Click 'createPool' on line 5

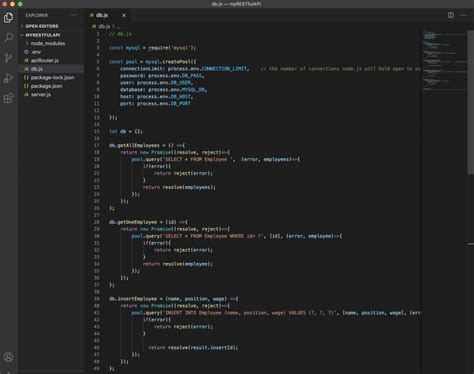(x=177, y=62)
